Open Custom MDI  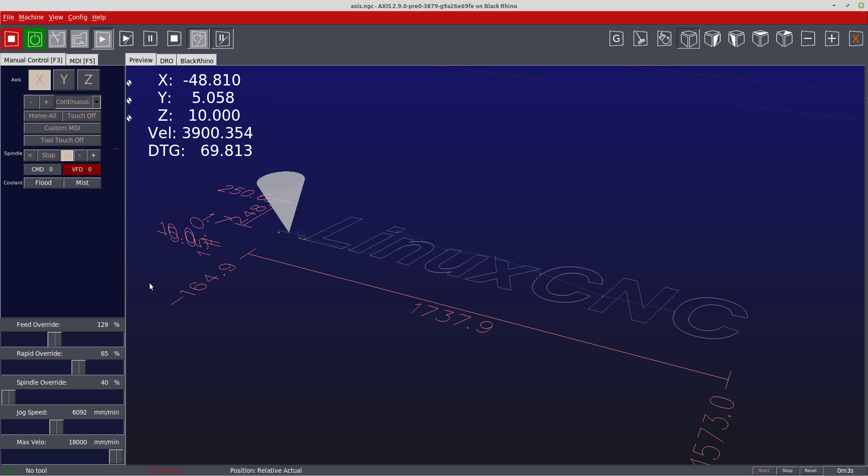[62, 128]
